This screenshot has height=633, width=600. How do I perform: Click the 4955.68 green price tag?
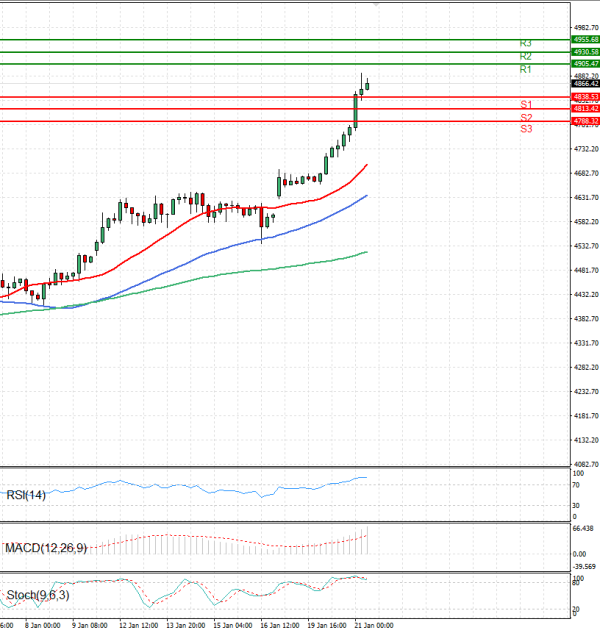click(x=585, y=39)
